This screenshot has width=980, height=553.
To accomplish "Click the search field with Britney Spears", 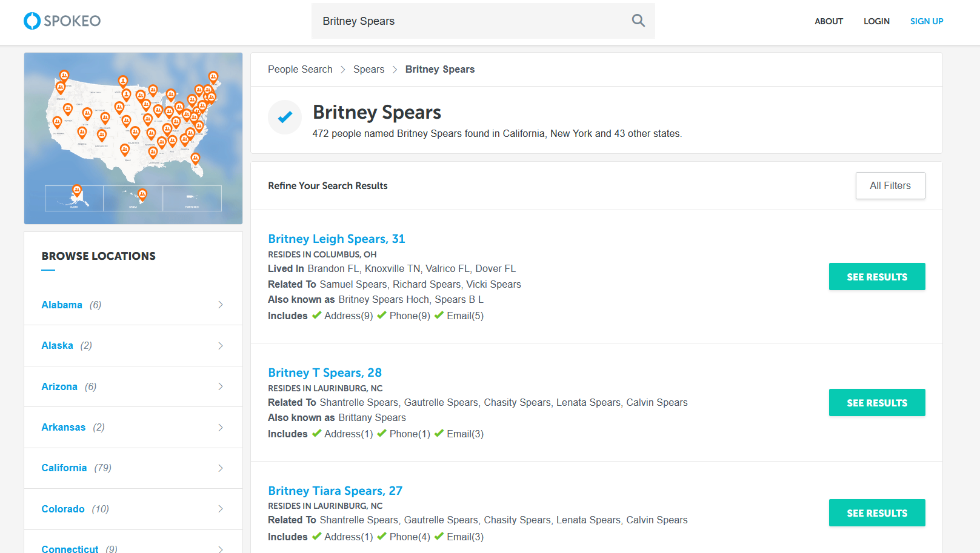I will 467,21.
